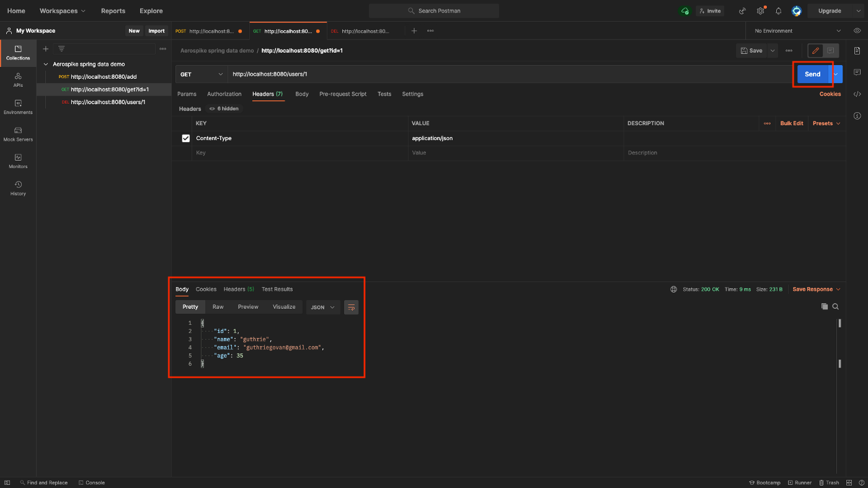Click the network globe icon beside Status
The width and height of the screenshot is (868, 488).
tap(674, 289)
